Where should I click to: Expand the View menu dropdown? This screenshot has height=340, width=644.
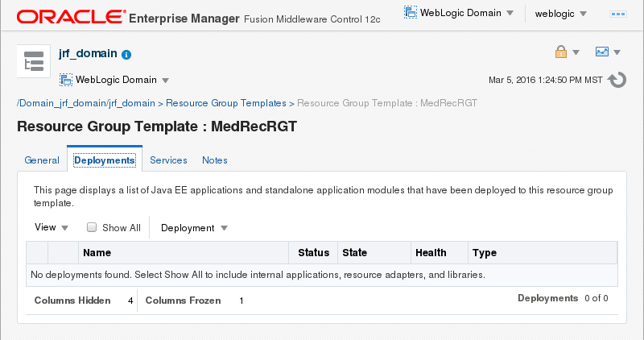52,227
